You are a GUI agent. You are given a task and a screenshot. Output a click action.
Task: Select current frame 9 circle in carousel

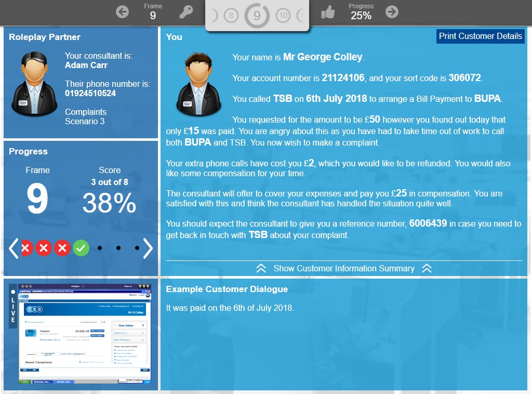click(257, 16)
